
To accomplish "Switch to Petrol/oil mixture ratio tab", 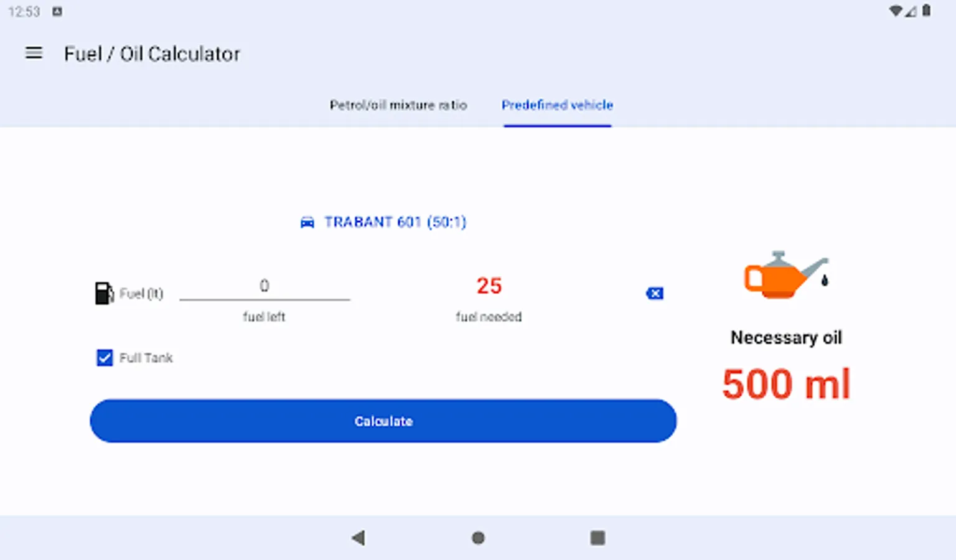I will click(x=398, y=105).
